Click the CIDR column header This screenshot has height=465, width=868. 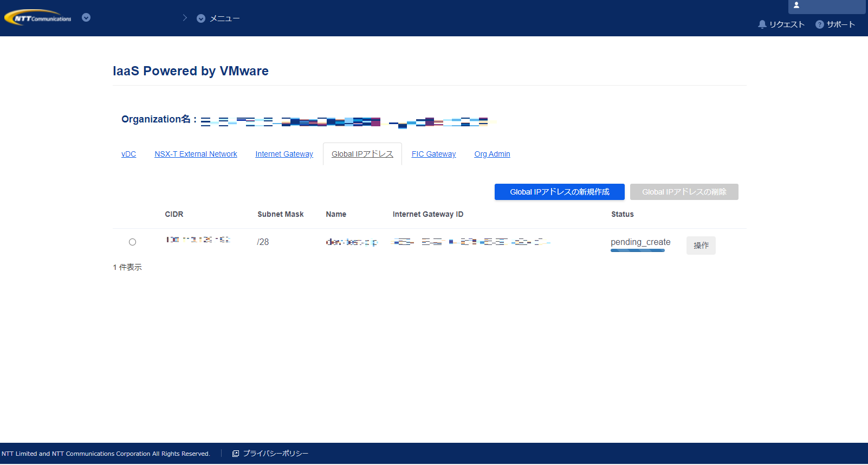click(174, 214)
